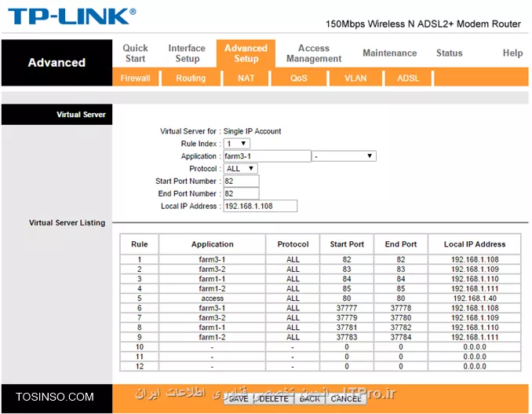Click end port 37780 cell
Image resolution: width=532 pixels, height=414 pixels.
[x=401, y=318]
